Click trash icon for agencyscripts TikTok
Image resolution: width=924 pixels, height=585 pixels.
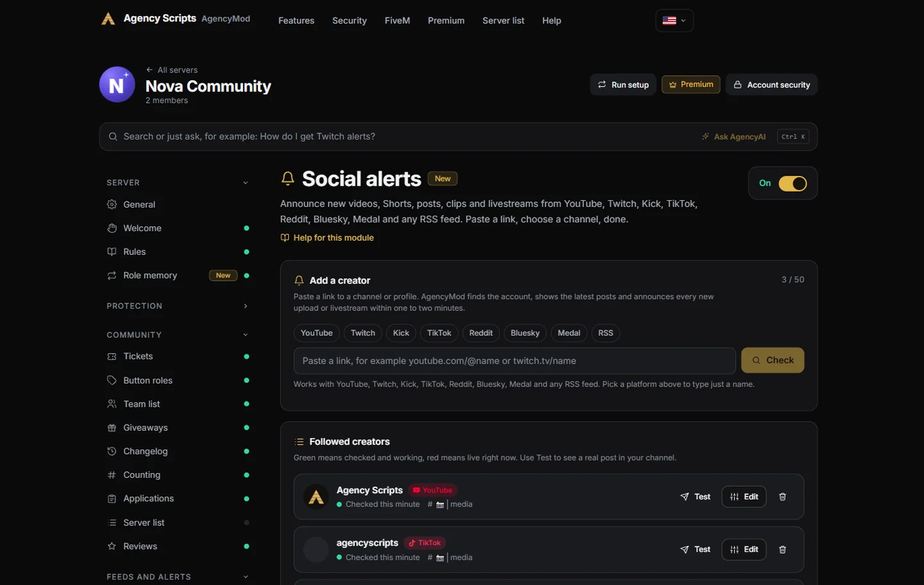[782, 549]
